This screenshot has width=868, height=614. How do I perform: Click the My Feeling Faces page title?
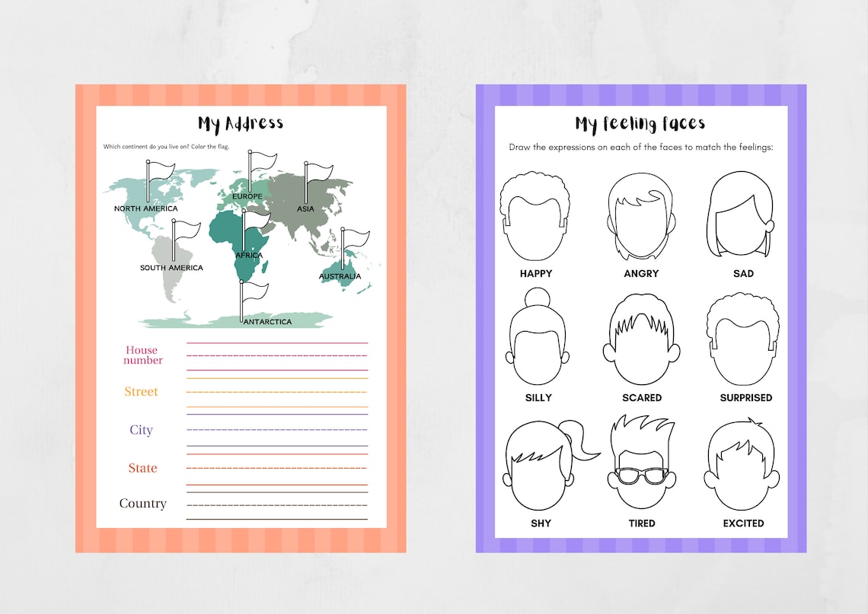641,122
